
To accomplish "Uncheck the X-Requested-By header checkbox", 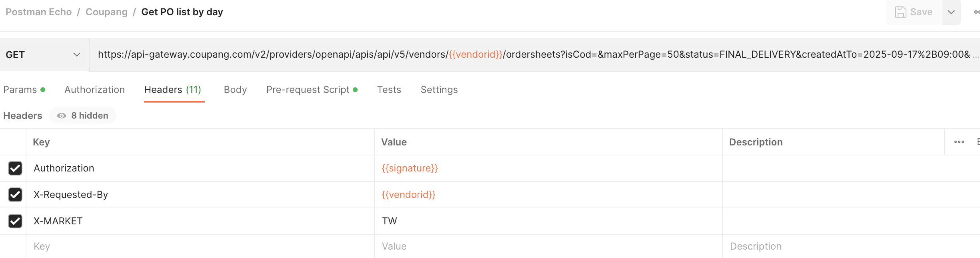I will [x=15, y=195].
